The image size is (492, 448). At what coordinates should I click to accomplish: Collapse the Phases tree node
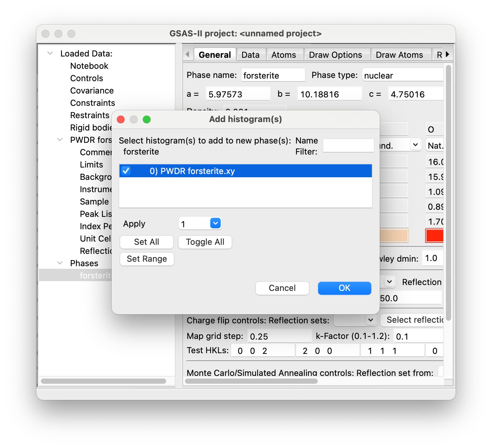tap(60, 263)
